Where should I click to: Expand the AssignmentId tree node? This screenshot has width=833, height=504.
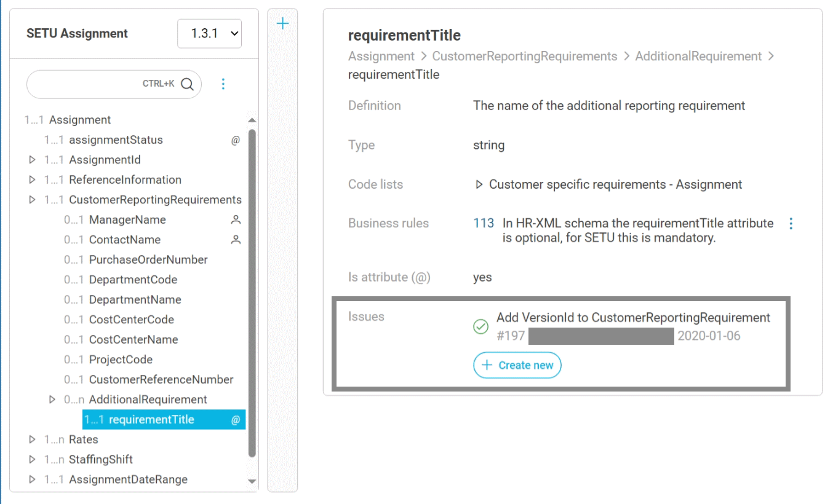pos(33,160)
